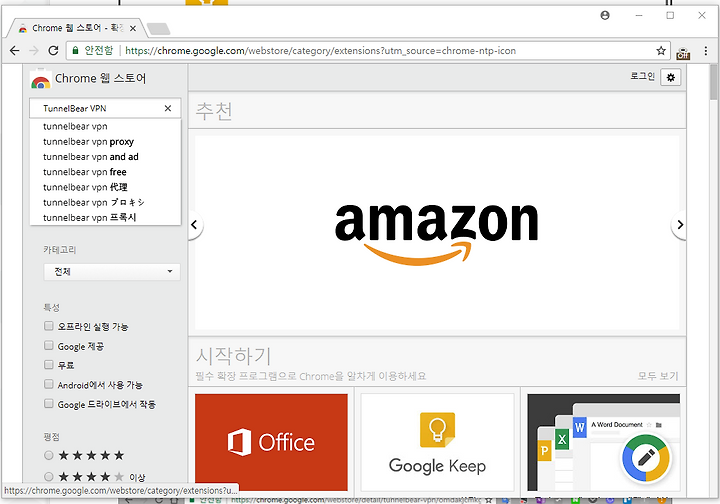
Task: Click the Chrome Web Store logo
Action: 41,79
